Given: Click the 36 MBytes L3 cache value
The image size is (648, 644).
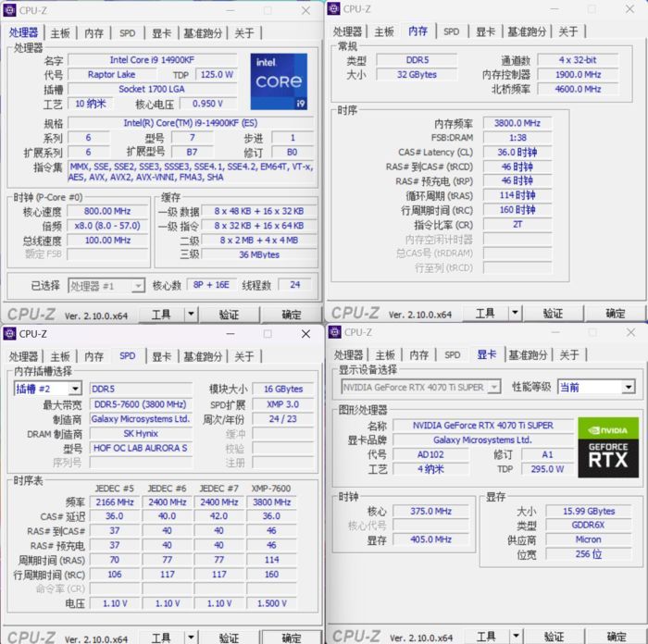Looking at the screenshot, I should 258,254.
